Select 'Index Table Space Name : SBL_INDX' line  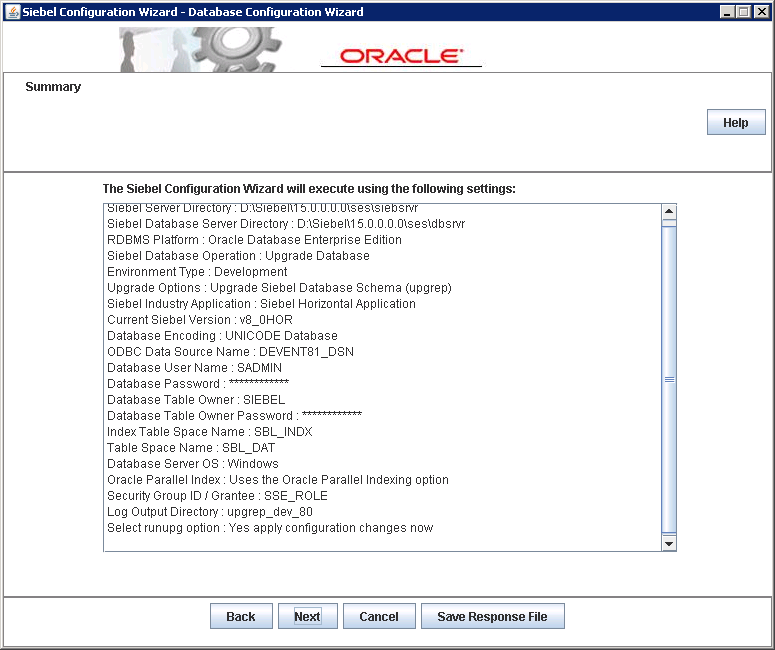click(x=210, y=432)
